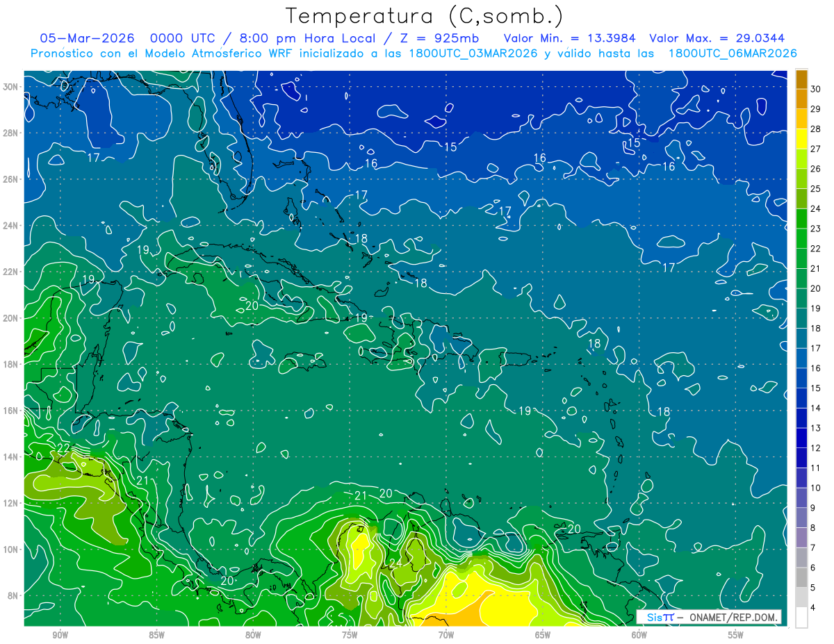The height and width of the screenshot is (644, 834).
Task: Click the '80W' longitude axis label
Action: (253, 635)
